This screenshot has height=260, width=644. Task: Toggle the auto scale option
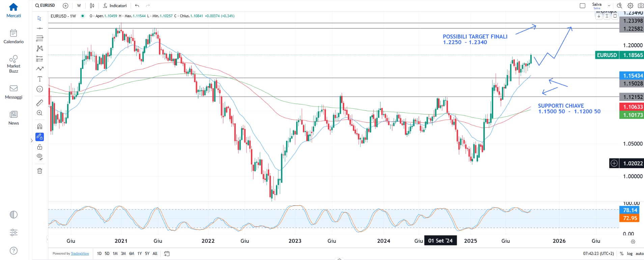(x=639, y=254)
